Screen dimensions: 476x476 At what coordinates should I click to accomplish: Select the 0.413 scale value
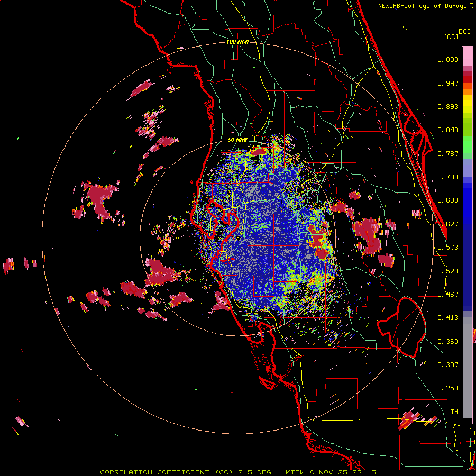(448, 318)
